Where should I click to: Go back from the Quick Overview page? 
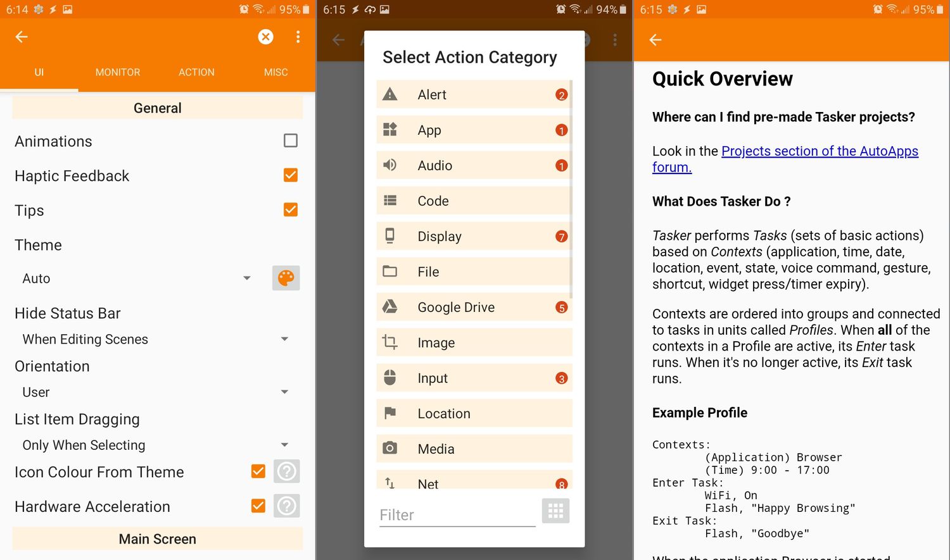[x=655, y=40]
